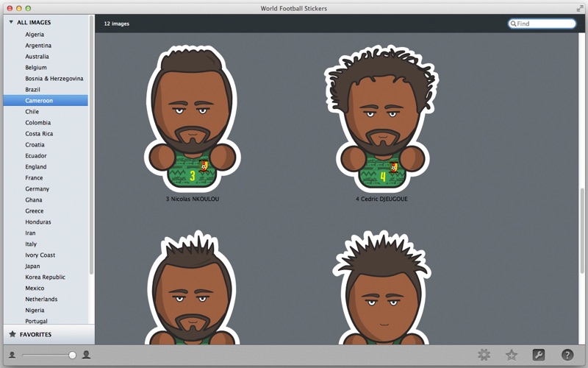Select Argentina in the sidebar
588x368 pixels.
[38, 46]
